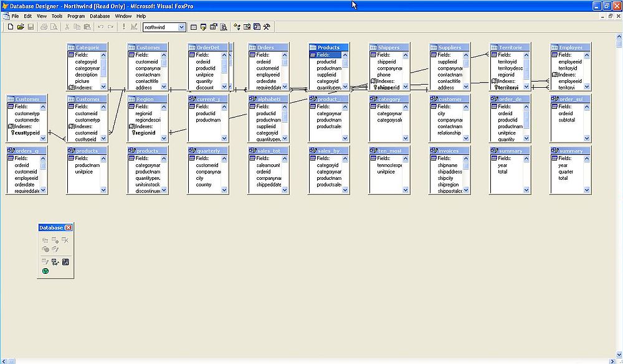This screenshot has width=623, height=364.
Task: Click Add Table icon in Database toolbox
Action: 55,240
